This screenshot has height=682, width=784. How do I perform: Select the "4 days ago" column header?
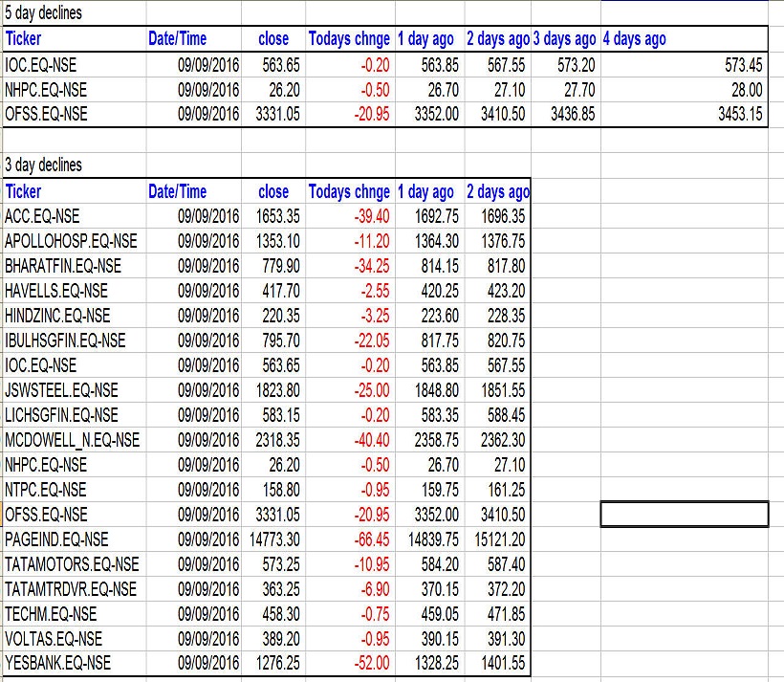(x=635, y=39)
